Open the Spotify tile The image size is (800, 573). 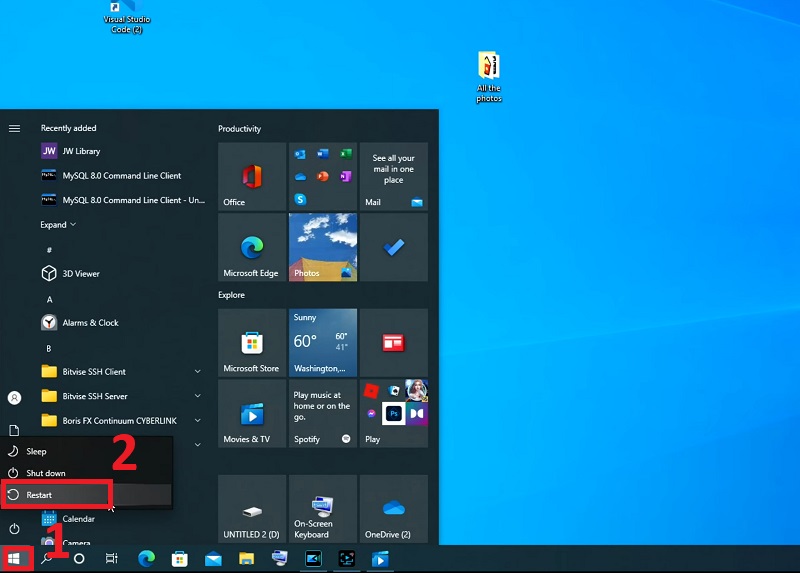click(x=323, y=413)
